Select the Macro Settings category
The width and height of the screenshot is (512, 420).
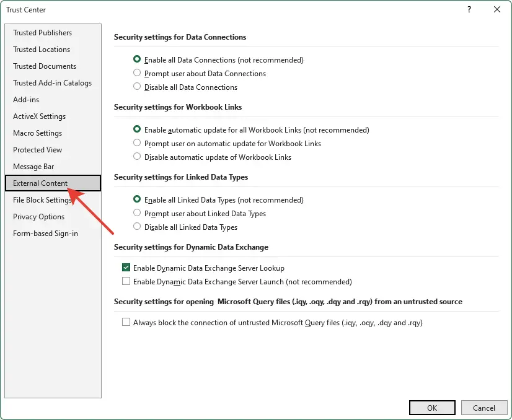pos(37,133)
